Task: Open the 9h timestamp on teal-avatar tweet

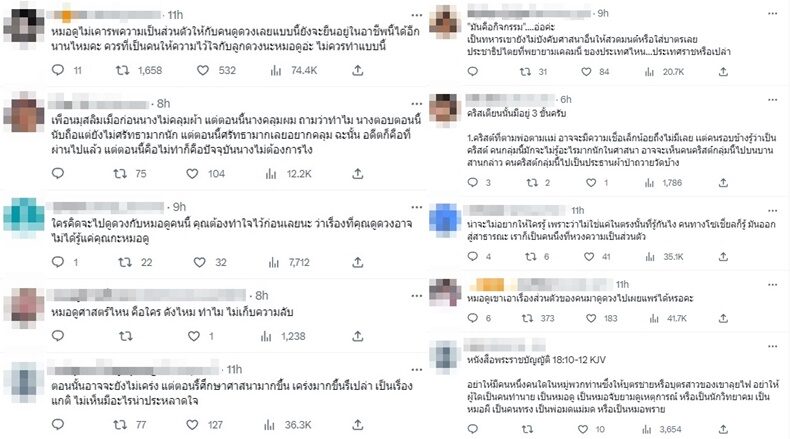Action: [x=179, y=207]
